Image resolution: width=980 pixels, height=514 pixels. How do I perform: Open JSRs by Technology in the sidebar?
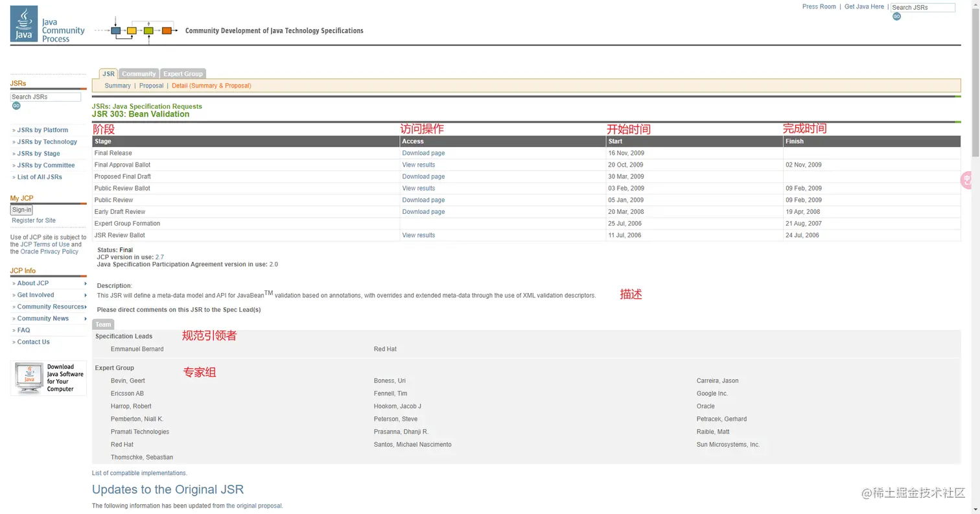(47, 142)
